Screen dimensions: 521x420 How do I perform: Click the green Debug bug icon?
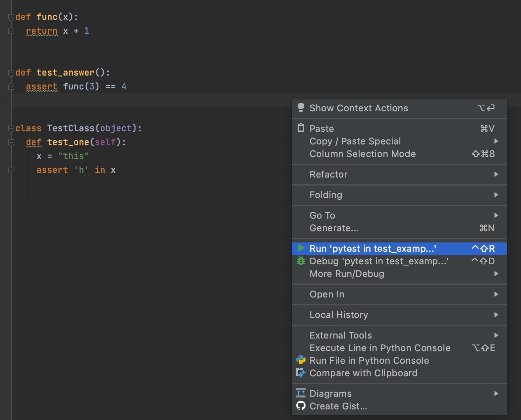[301, 261]
